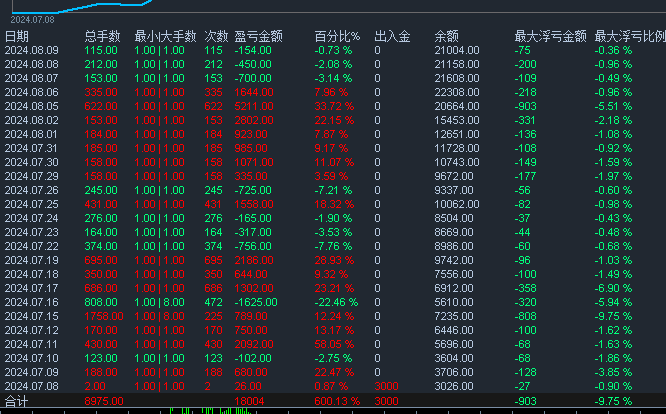666x414 pixels.
Task: Click chart axis date label 2024.07.08
Action: tap(32, 20)
